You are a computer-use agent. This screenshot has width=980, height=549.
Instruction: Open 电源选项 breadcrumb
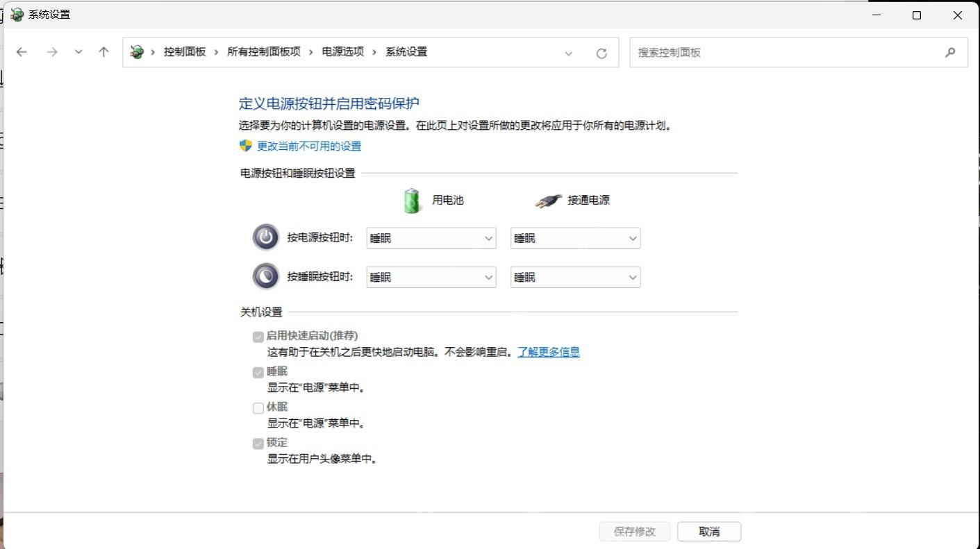coord(343,52)
